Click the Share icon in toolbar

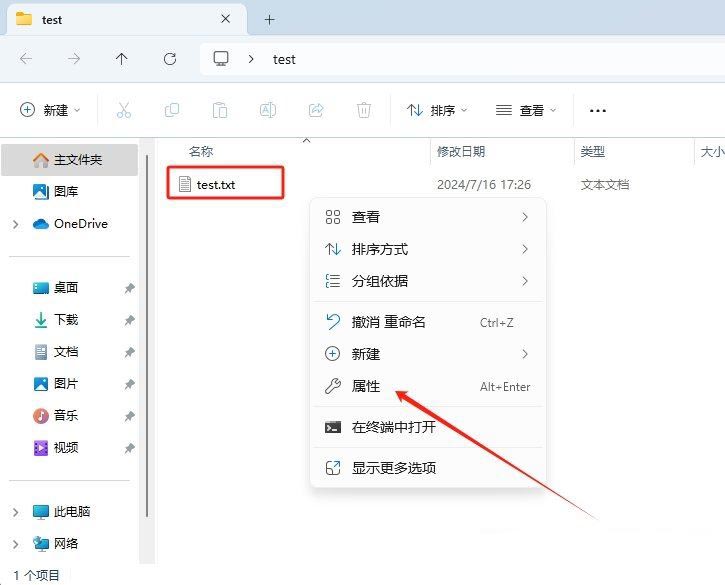[316, 110]
